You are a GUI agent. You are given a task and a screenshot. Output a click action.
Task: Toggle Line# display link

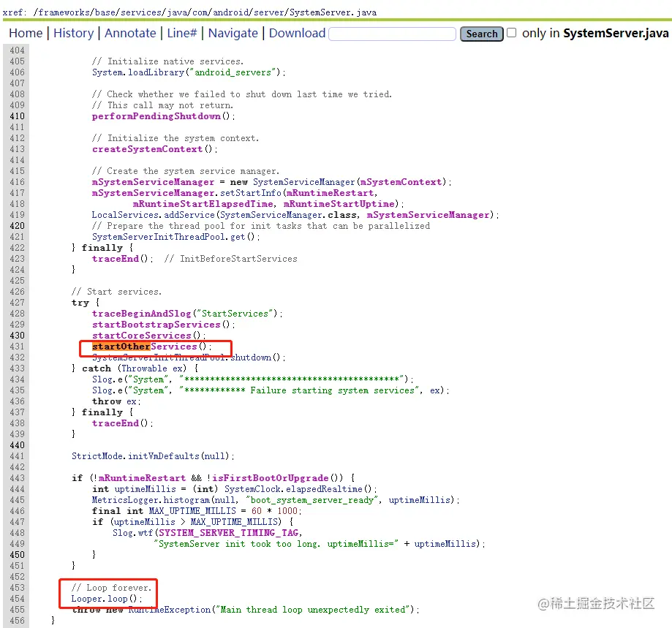tap(182, 33)
